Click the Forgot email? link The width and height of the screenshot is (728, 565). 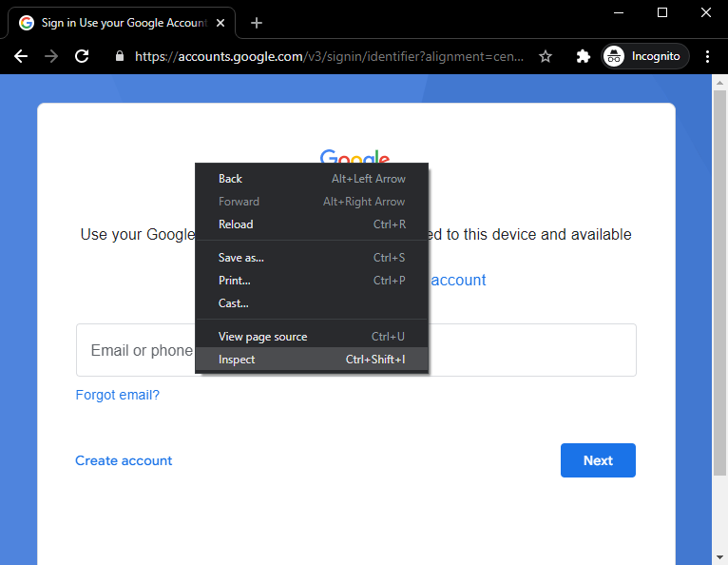point(118,395)
